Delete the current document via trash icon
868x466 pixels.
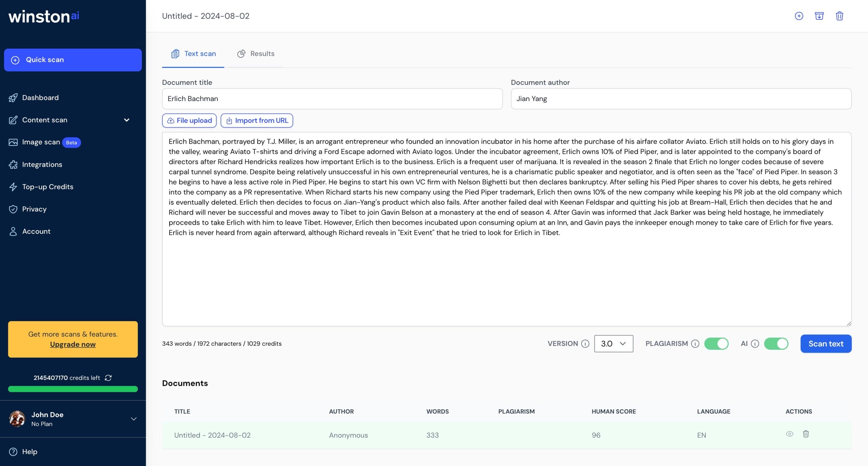tap(840, 16)
